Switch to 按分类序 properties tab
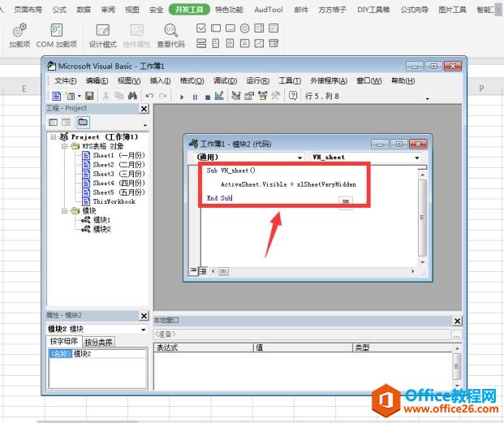This screenshot has width=504, height=423. (x=98, y=343)
